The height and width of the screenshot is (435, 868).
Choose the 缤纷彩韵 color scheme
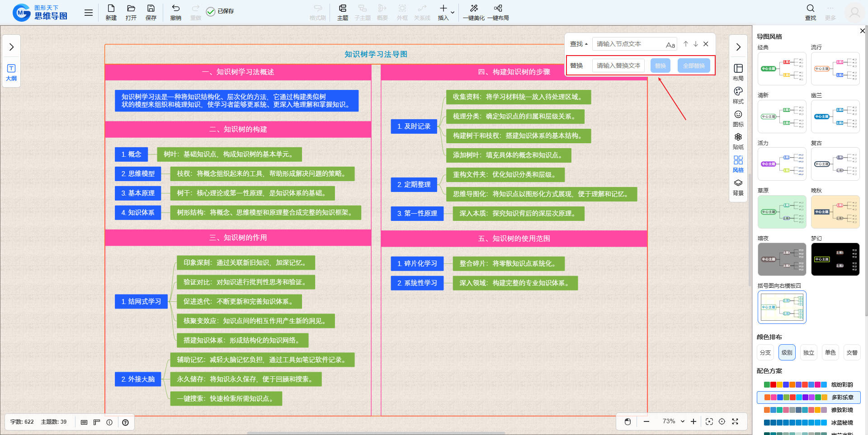click(x=808, y=385)
